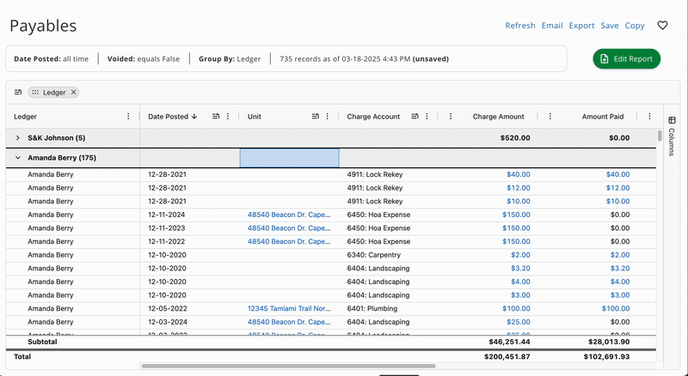This screenshot has height=376, width=688.
Task: Click the $40.00 charge amount link
Action: [x=518, y=174]
